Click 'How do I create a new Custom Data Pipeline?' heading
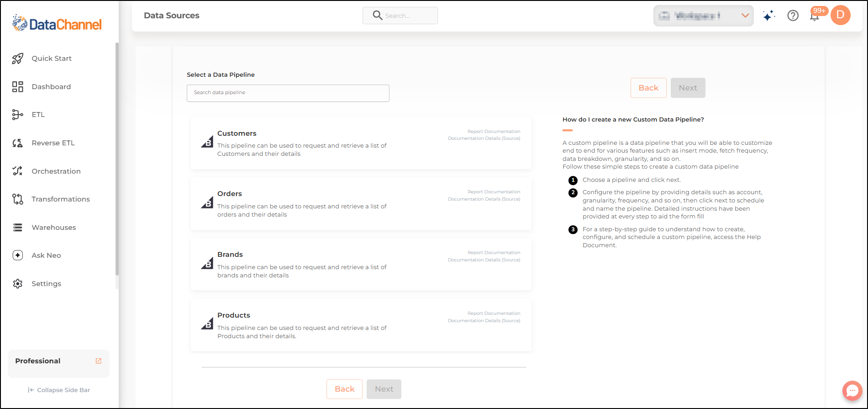The image size is (868, 409). 633,120
